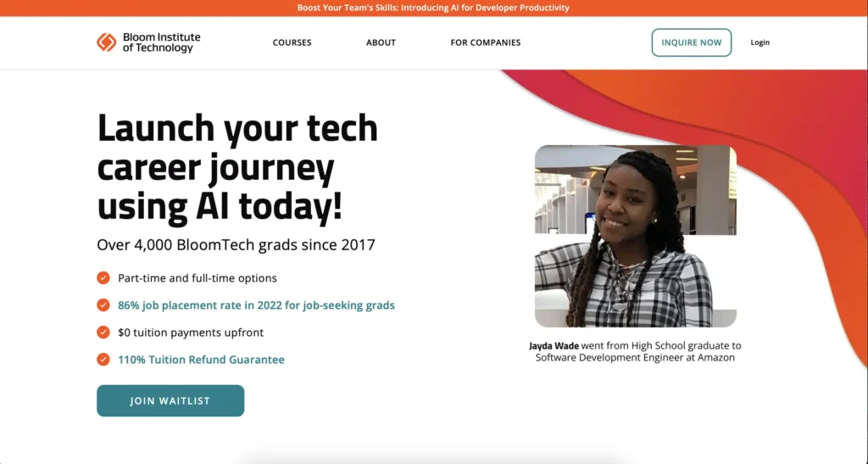Click the Join Waitlist button

pos(170,401)
